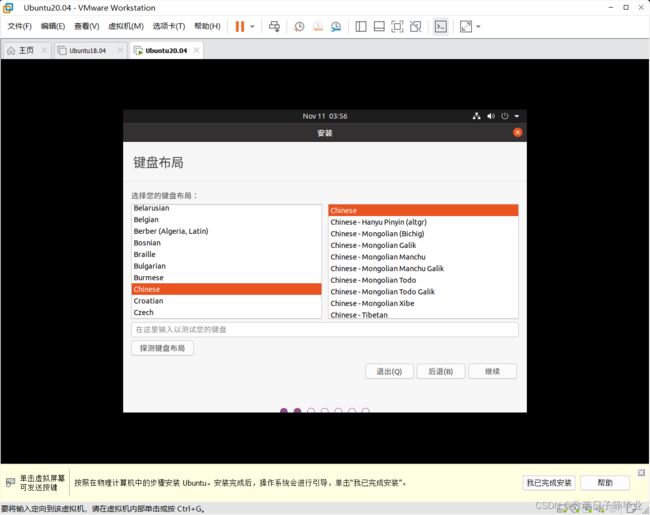Open the Nov 11 03:56 clock
This screenshot has width=650, height=515.
pyautogui.click(x=325, y=116)
